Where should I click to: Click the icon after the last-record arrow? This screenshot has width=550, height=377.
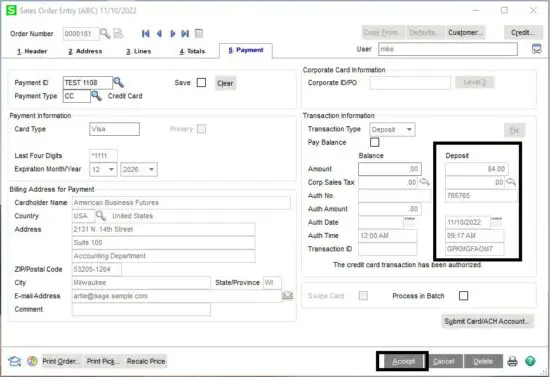(199, 34)
